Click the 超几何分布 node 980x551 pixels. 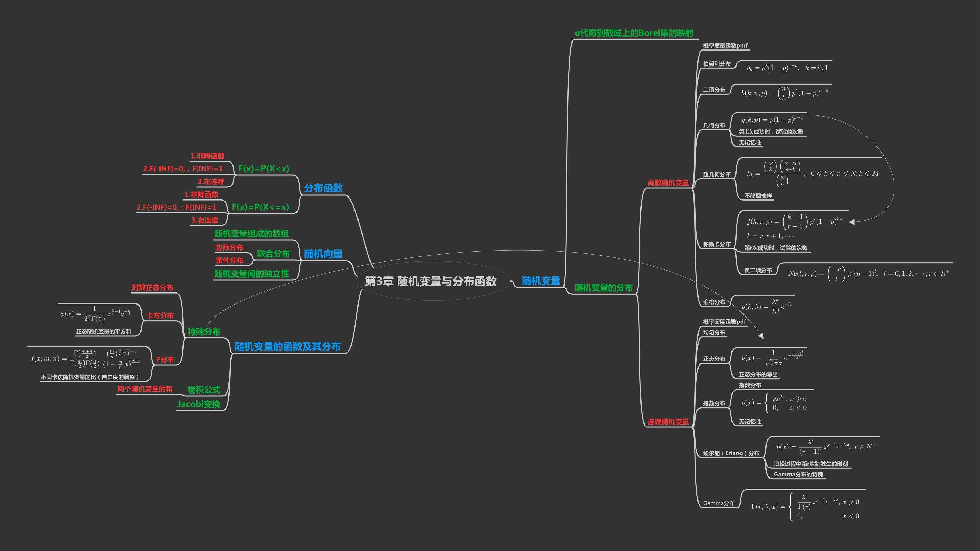pos(717,174)
